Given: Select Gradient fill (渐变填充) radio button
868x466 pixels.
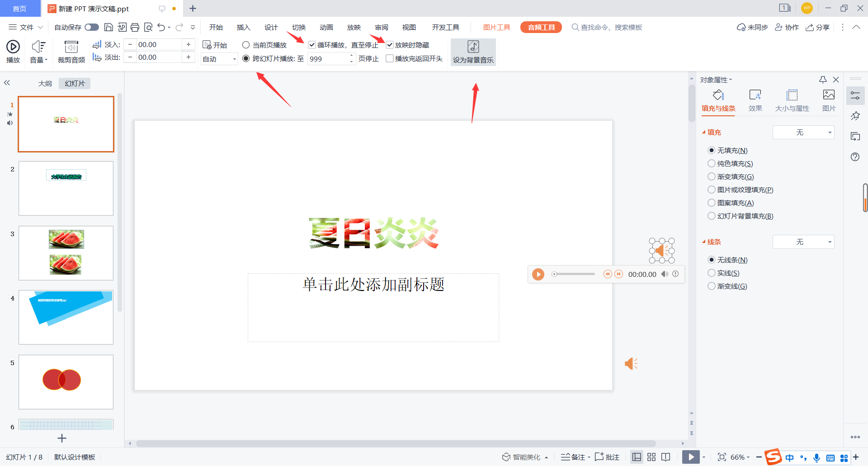Looking at the screenshot, I should (712, 176).
